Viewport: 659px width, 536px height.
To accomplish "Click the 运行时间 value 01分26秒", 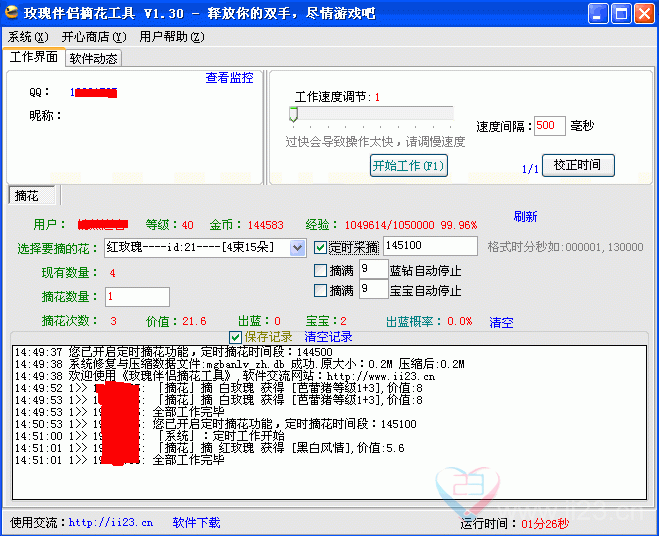I will tap(545, 524).
